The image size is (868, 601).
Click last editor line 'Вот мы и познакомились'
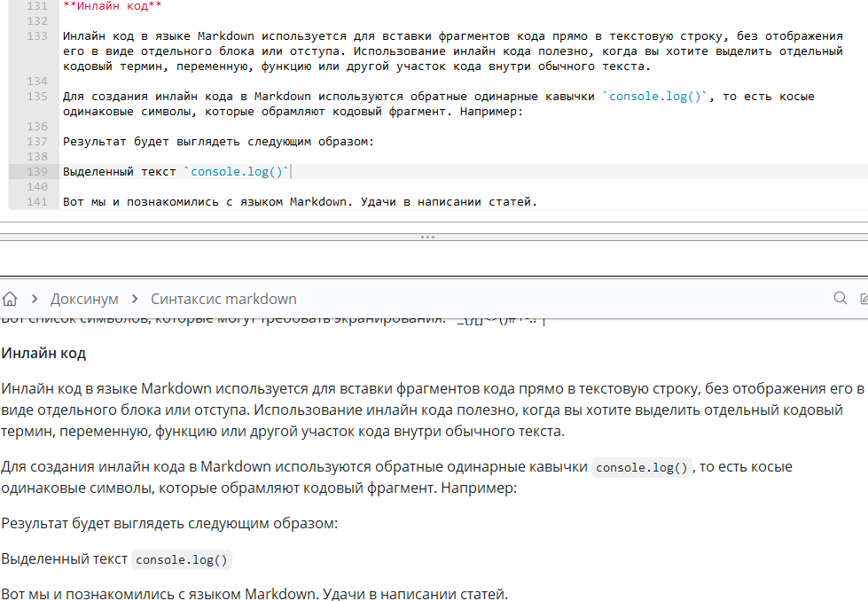point(300,202)
